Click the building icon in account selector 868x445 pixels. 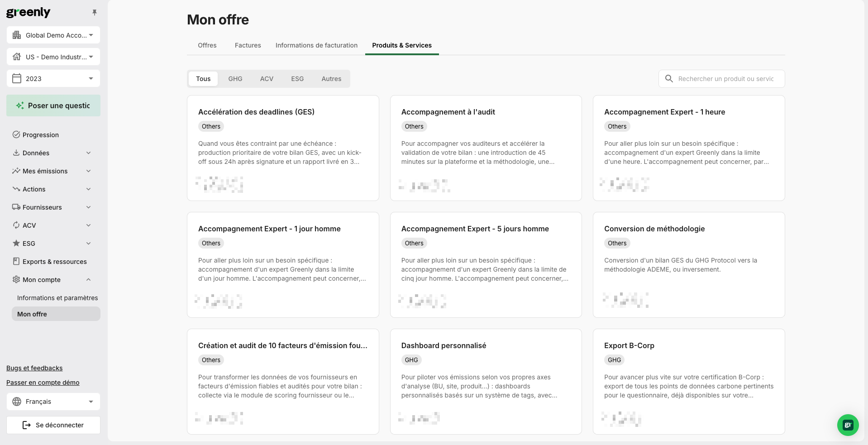[17, 35]
